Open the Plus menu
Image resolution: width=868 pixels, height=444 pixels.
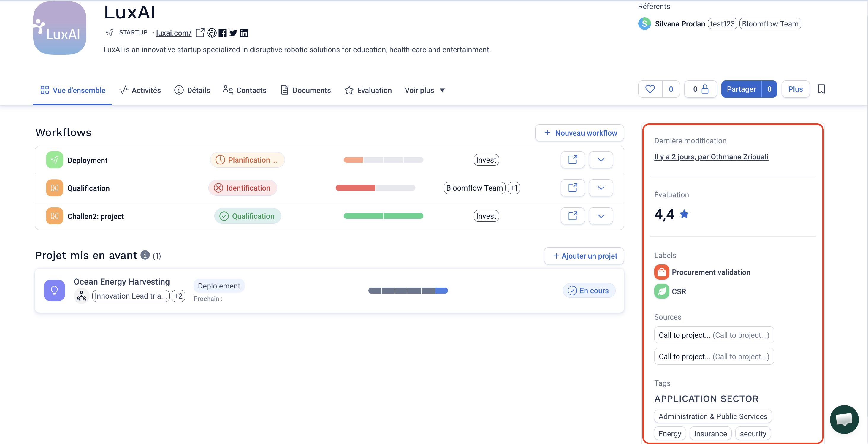pos(795,89)
